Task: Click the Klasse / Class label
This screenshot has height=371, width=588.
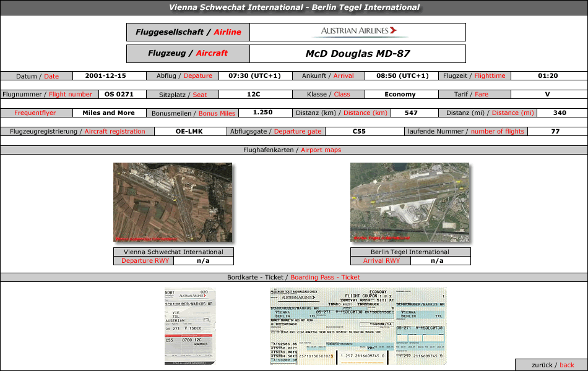Action: pos(329,95)
